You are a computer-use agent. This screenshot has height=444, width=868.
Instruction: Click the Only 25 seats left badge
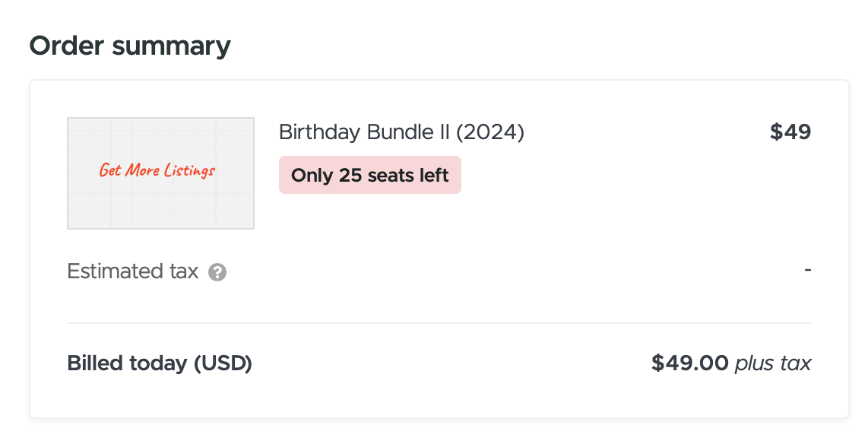click(370, 175)
